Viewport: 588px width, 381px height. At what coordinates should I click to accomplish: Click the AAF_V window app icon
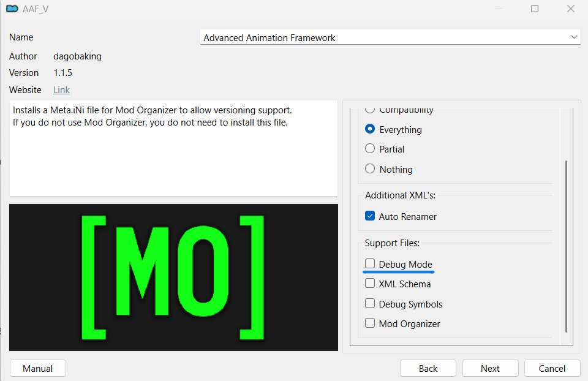coord(12,9)
